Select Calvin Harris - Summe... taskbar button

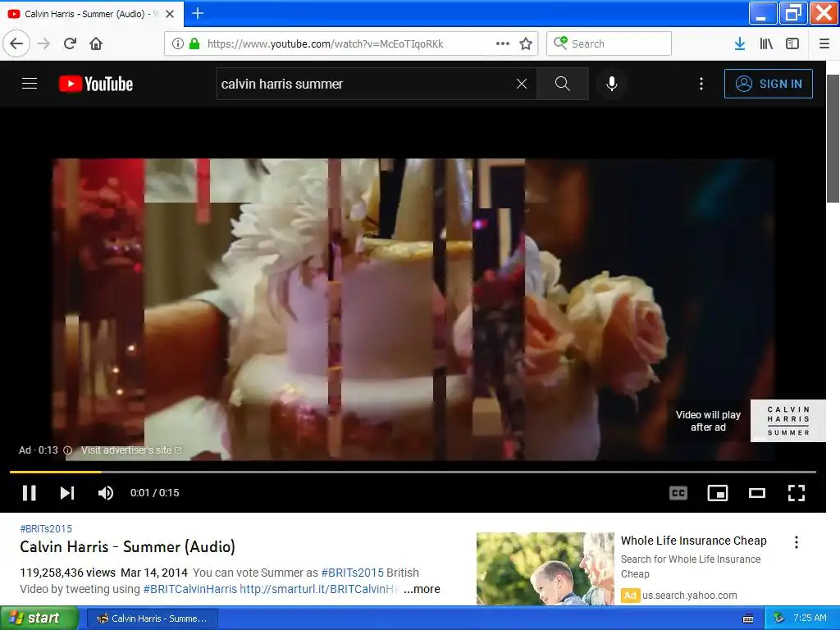(x=152, y=619)
